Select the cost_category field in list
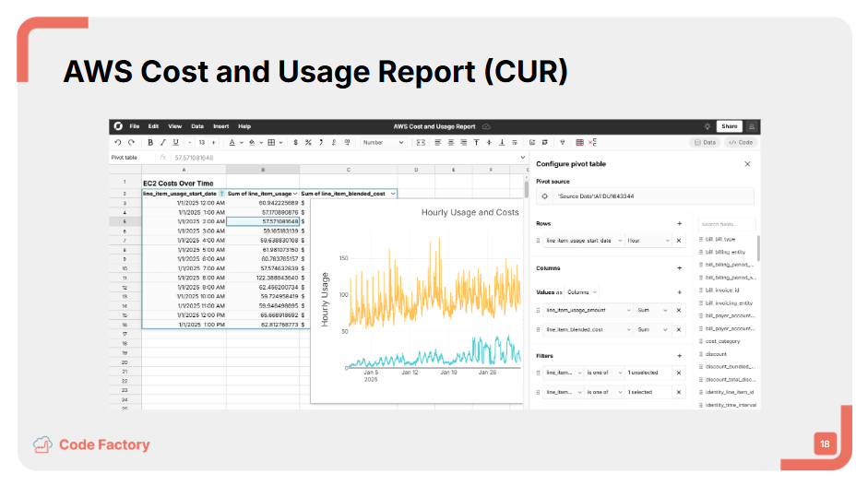The image size is (868, 486). tap(722, 341)
